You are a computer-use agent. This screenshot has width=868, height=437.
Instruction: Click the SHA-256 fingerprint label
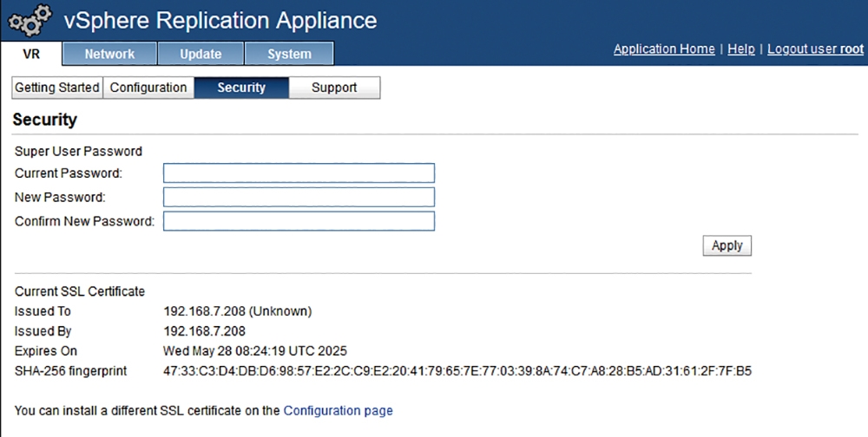(71, 370)
